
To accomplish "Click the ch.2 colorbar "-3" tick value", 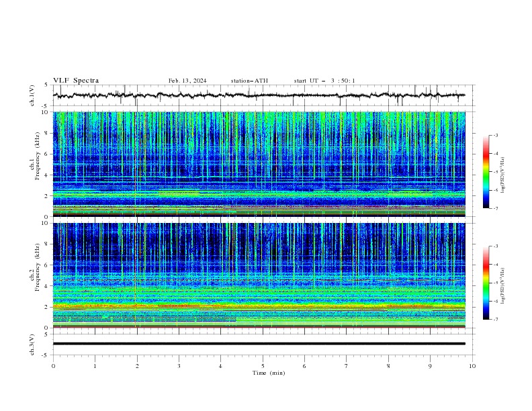I will tap(496, 246).
